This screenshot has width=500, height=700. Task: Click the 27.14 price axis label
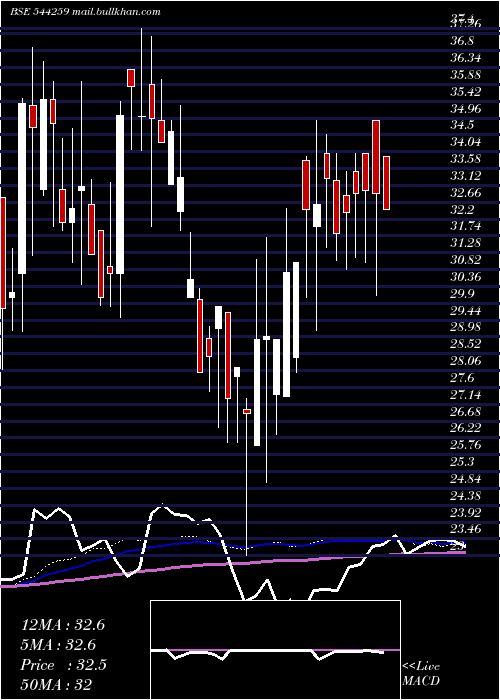[466, 395]
